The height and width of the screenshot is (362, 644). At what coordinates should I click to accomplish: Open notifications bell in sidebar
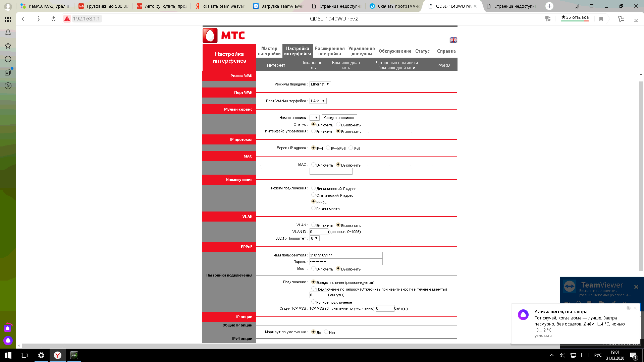[8, 33]
